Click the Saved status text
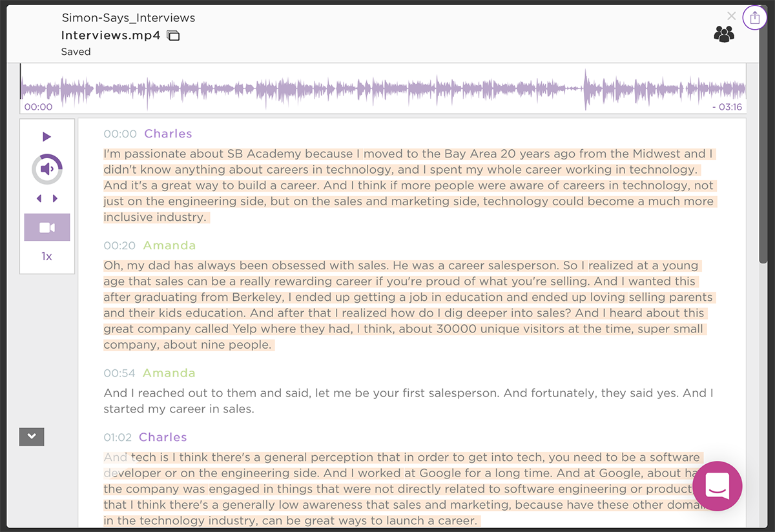Screen dimensions: 775x532 click(76, 52)
